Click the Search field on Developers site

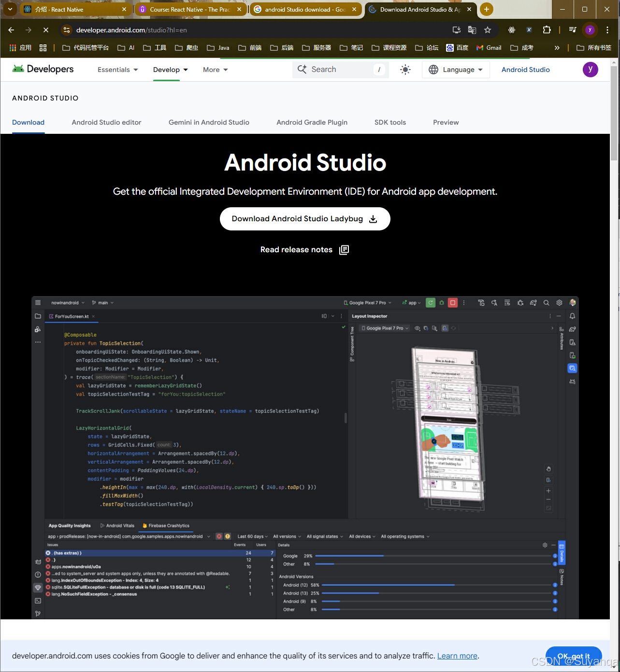click(x=340, y=70)
